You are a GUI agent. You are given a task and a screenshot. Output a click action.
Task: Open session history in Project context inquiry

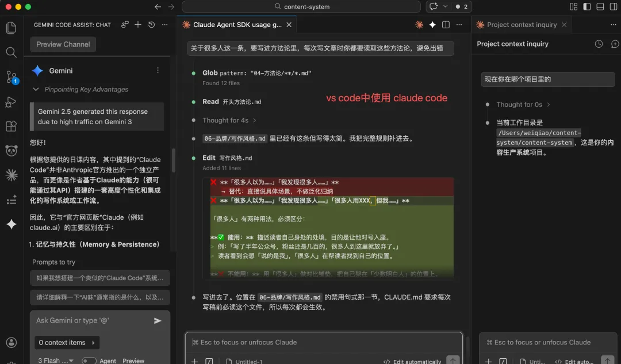(599, 44)
